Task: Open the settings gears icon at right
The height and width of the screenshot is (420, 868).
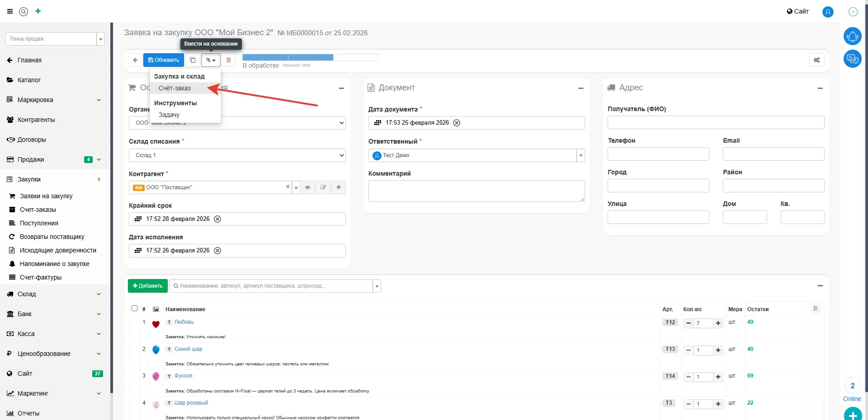Action: click(816, 60)
